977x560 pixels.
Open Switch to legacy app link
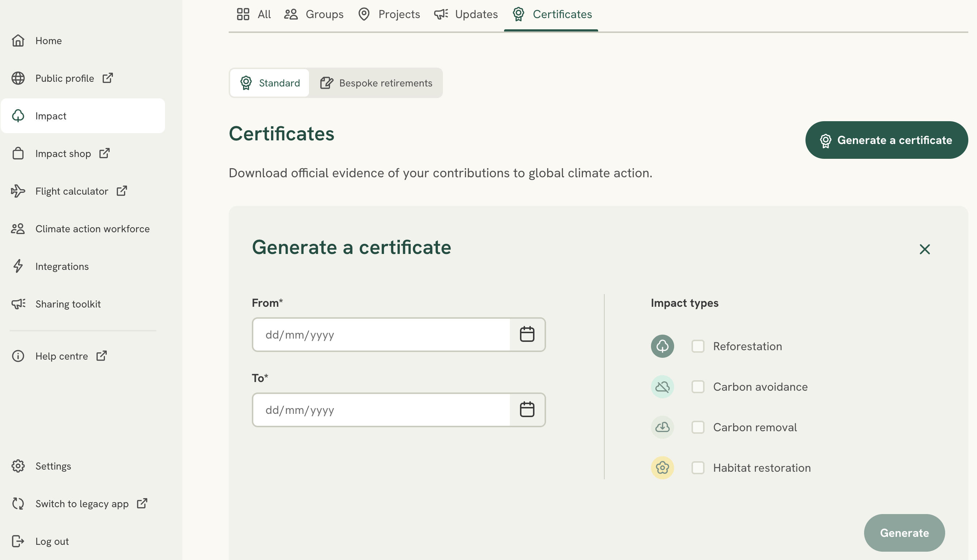(83, 504)
